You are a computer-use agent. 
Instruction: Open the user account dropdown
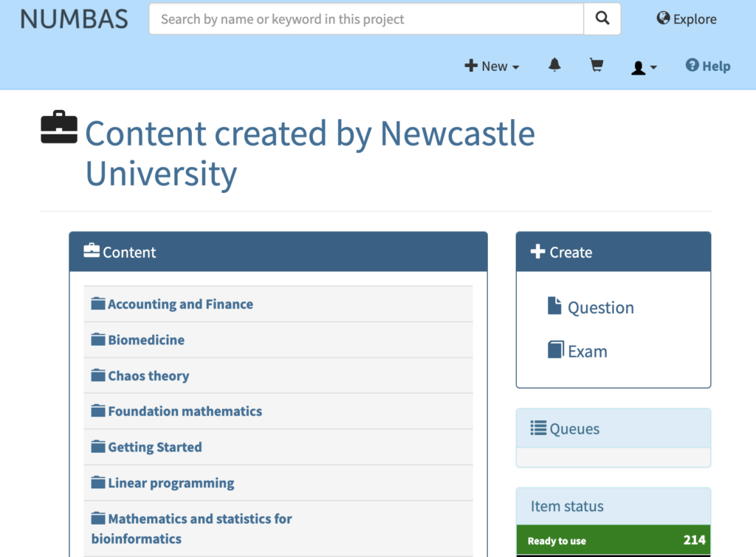[644, 67]
